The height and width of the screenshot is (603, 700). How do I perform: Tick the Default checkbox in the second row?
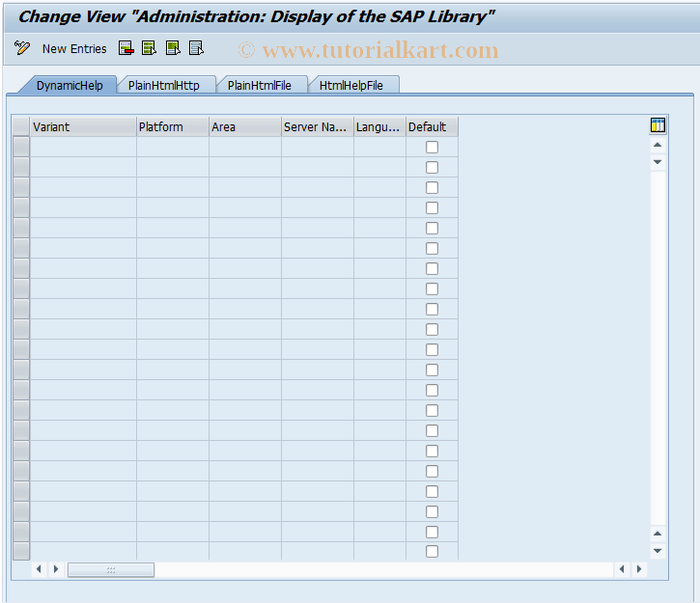tap(432, 167)
